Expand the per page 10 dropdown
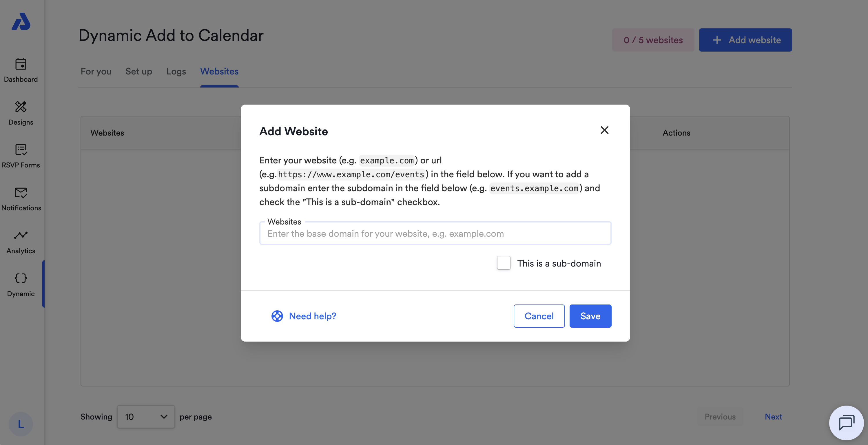 (x=145, y=417)
